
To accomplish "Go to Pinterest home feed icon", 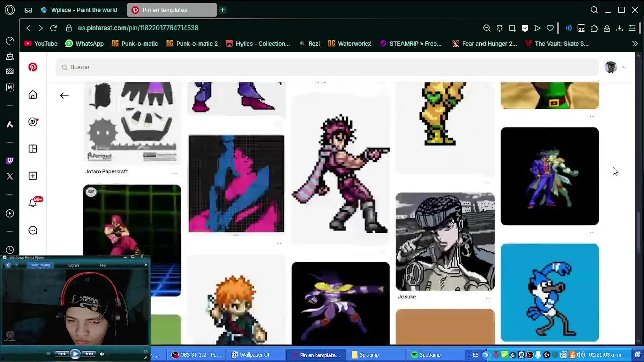I will click(33, 95).
